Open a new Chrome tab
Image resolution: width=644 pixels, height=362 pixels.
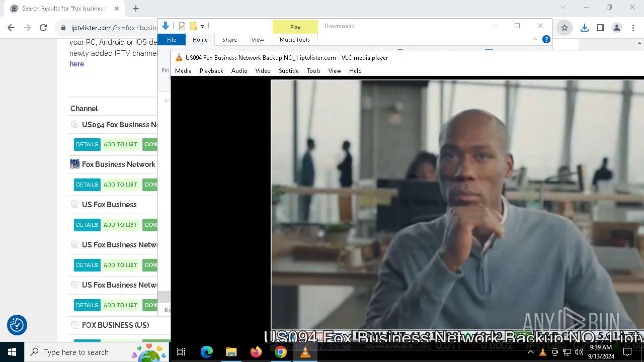[x=136, y=8]
